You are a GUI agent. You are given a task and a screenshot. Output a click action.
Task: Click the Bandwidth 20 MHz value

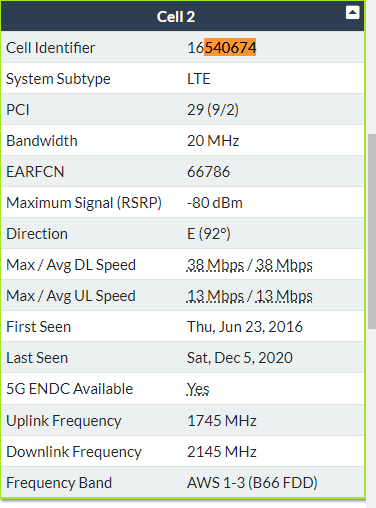click(213, 141)
